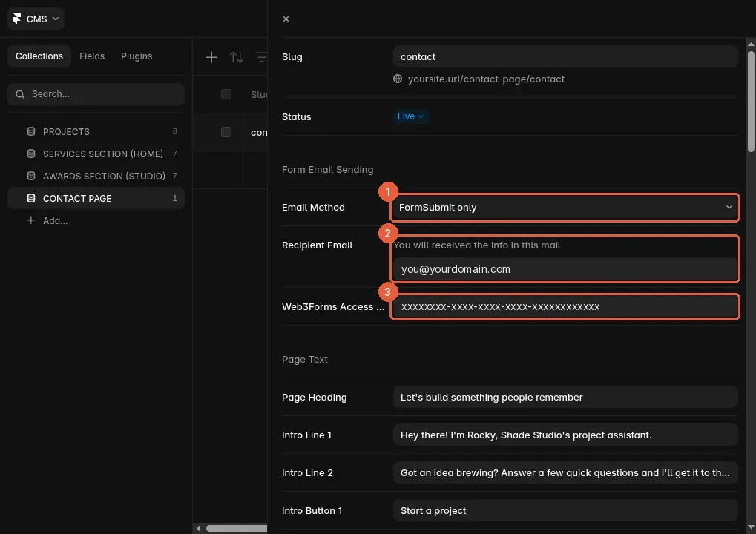Viewport: 756px width, 534px height.
Task: Select the CONTACT PAGE collection
Action: (x=96, y=198)
